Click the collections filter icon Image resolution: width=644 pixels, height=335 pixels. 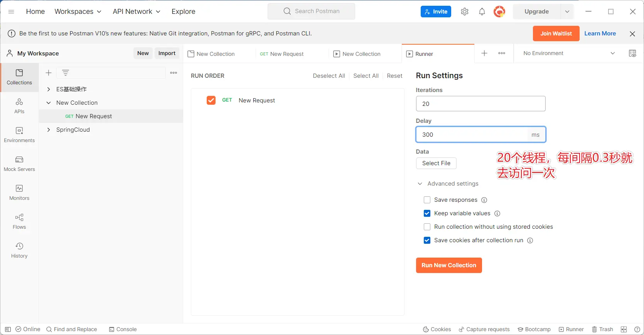click(66, 73)
